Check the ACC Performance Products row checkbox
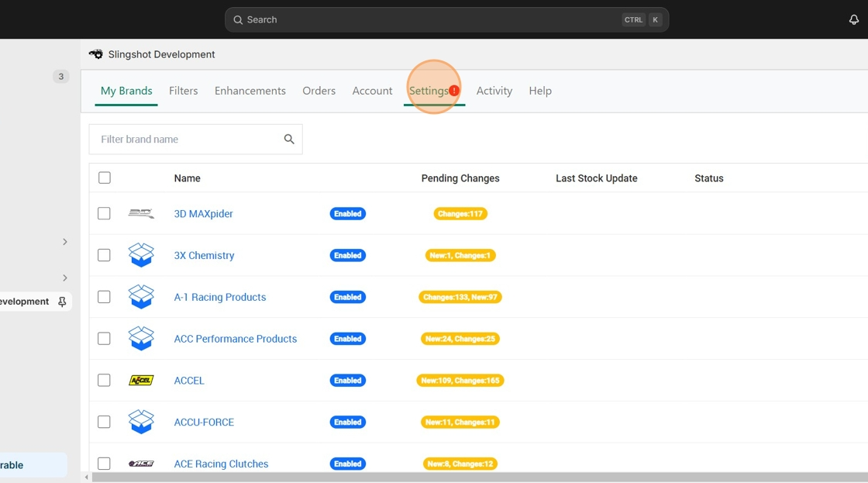This screenshot has width=868, height=483. click(104, 339)
